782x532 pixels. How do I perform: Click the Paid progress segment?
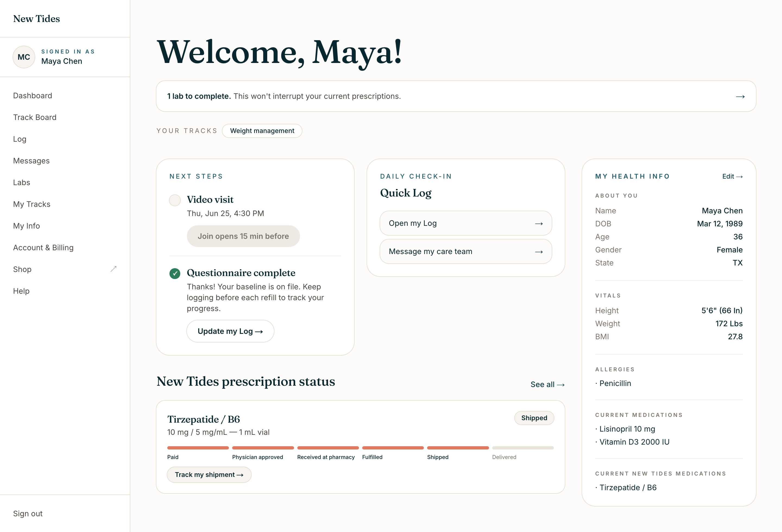[198, 448]
